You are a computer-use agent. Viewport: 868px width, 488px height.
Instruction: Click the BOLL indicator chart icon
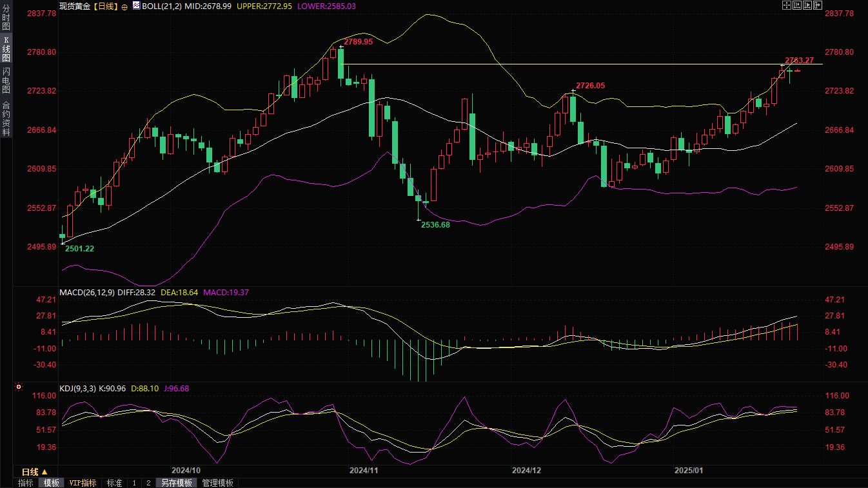coord(136,6)
